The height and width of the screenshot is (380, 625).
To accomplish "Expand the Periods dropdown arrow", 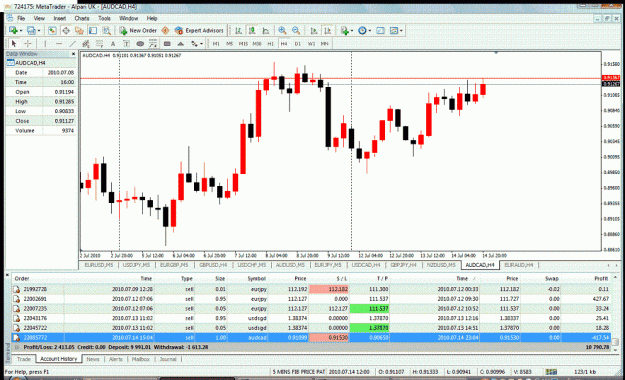I will 369,31.
